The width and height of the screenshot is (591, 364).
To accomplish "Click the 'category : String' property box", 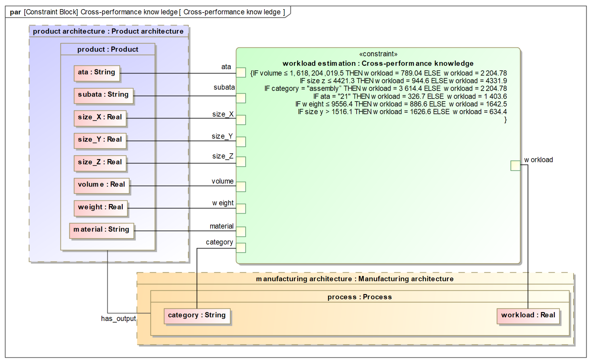I will tap(197, 316).
